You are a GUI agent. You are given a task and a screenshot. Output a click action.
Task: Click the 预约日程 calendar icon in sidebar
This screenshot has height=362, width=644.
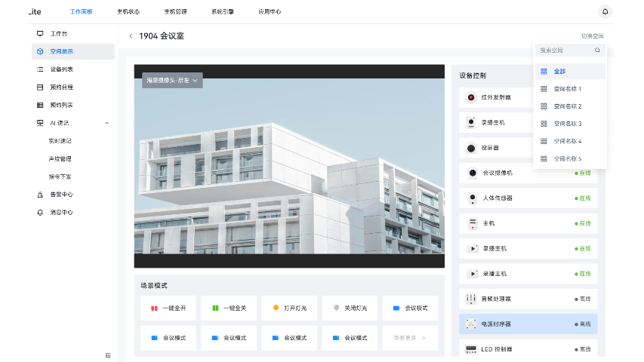(x=40, y=87)
